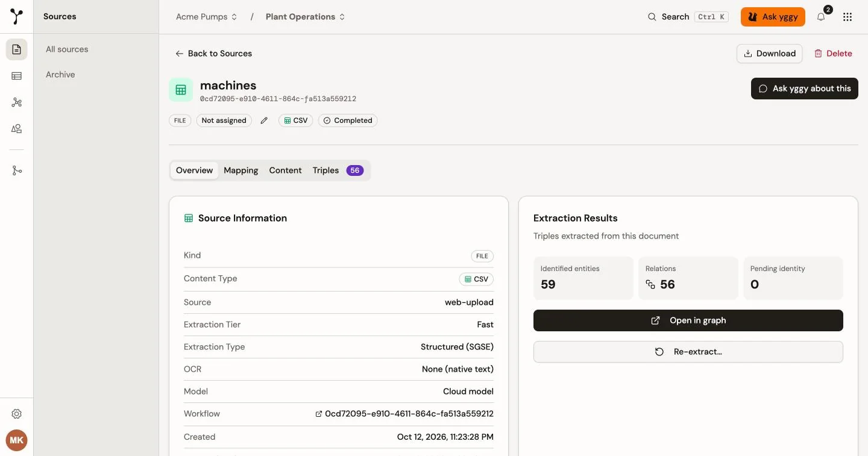This screenshot has height=456, width=868.
Task: Click Ask yggy about this
Action: [x=805, y=89]
